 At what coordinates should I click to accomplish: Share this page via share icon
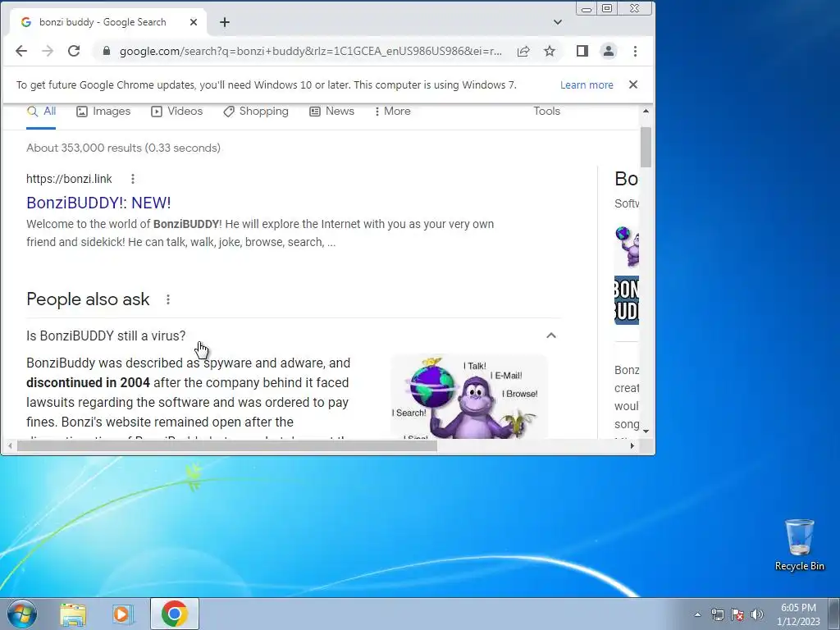pyautogui.click(x=523, y=51)
